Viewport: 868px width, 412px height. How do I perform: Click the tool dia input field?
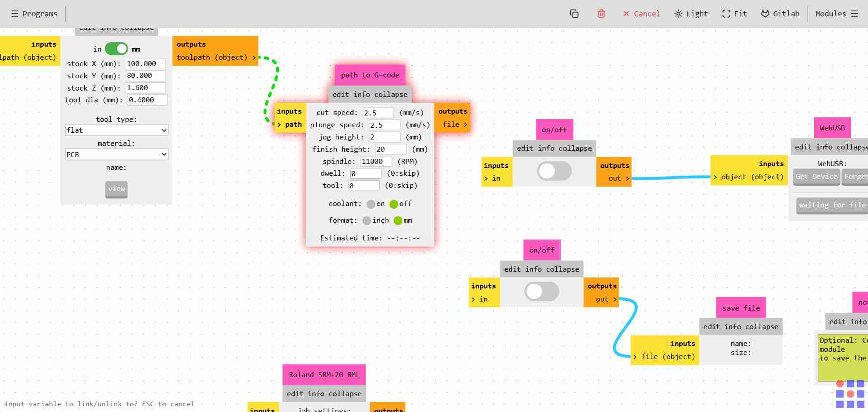point(148,100)
